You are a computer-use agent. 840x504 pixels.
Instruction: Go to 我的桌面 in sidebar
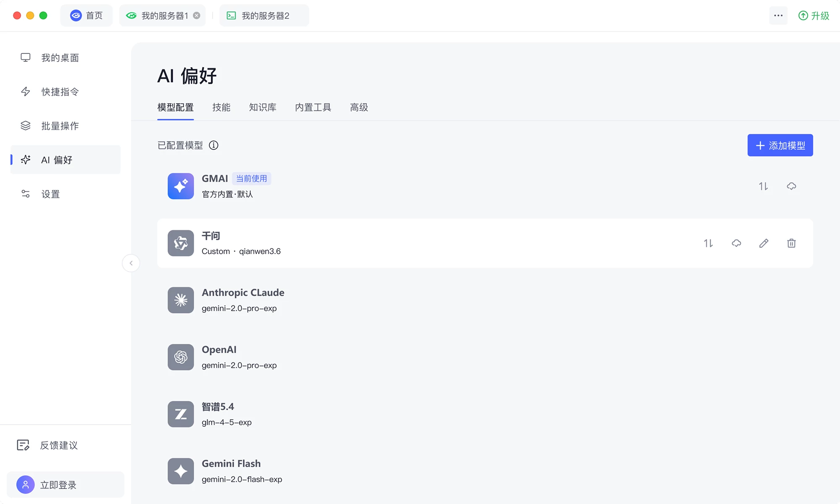(66, 58)
